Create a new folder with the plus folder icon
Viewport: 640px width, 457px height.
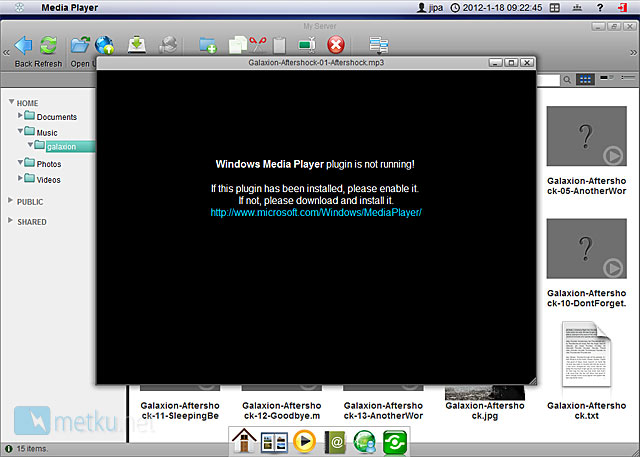point(208,45)
